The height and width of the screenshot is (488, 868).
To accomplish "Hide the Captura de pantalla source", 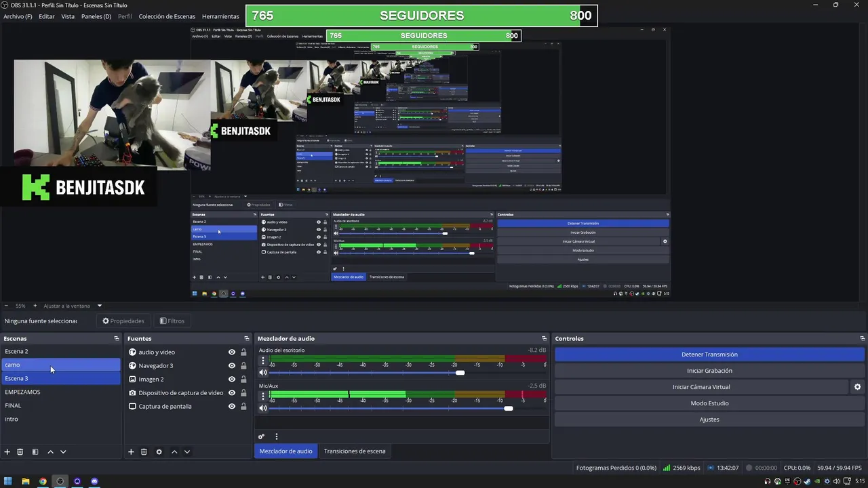I will point(232,407).
